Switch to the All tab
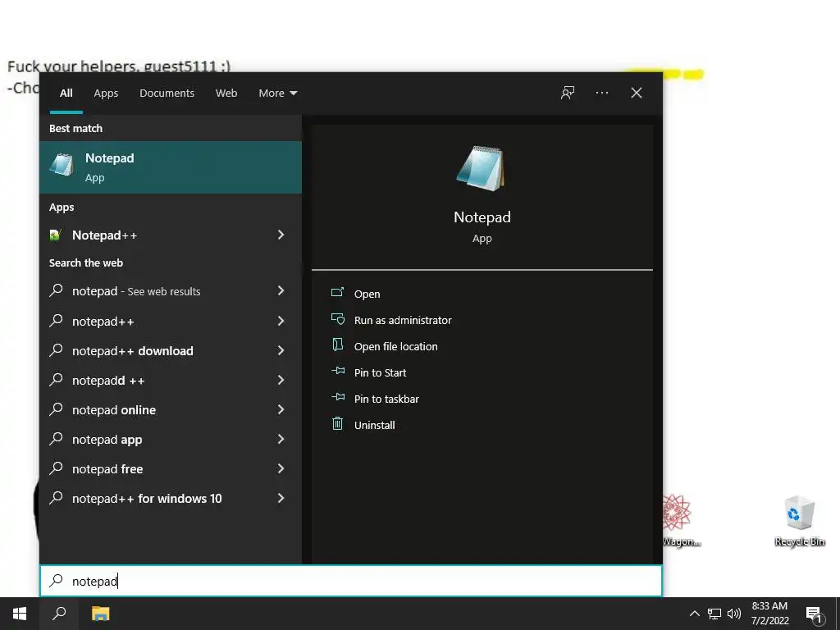This screenshot has height=630, width=840. pyautogui.click(x=66, y=93)
